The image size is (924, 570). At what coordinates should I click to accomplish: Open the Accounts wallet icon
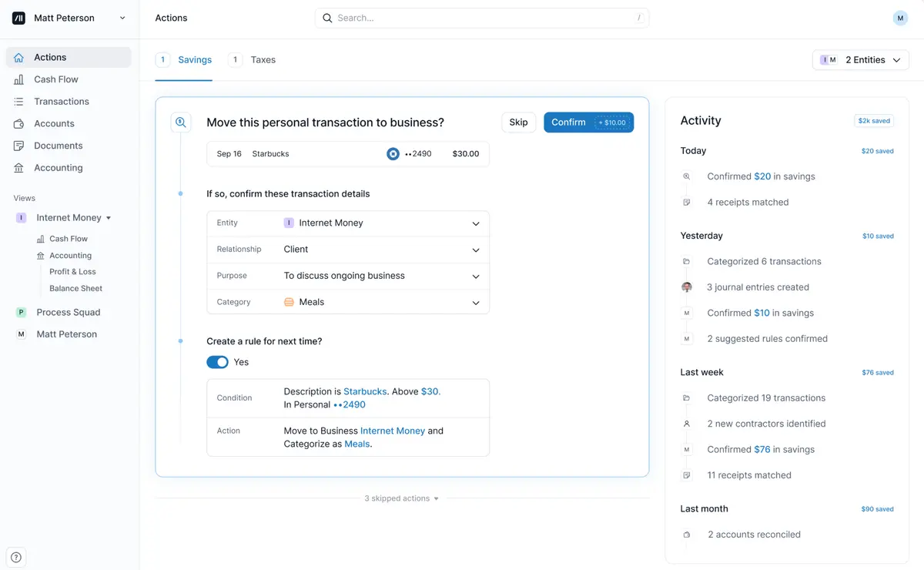[x=18, y=123]
